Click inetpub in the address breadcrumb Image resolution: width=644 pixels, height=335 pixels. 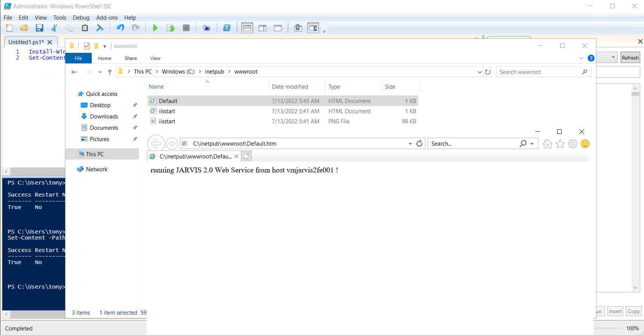[214, 72]
